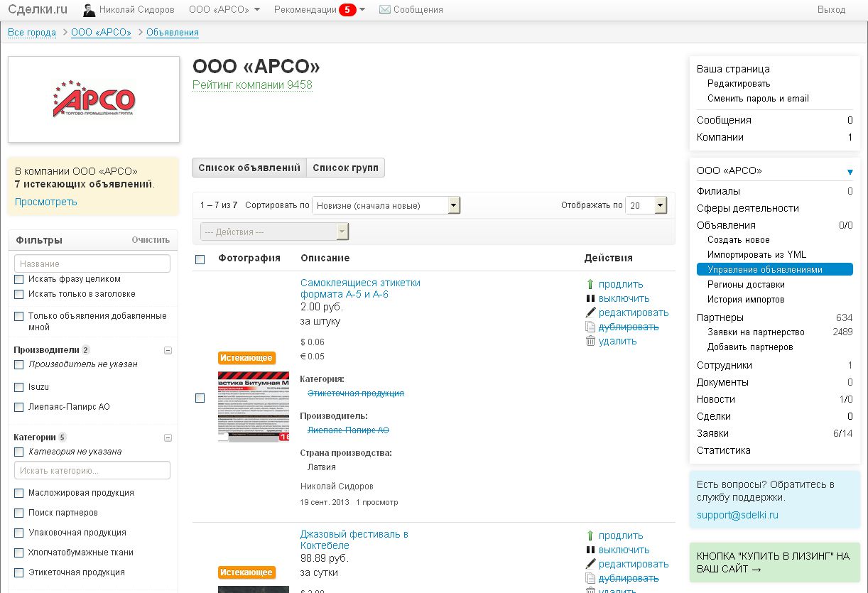Click pencil edit icon for Джазовый фестиваль

pyautogui.click(x=590, y=564)
